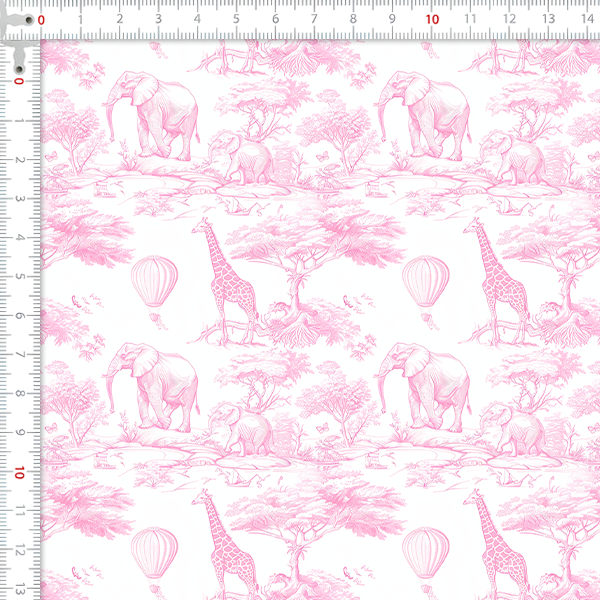Click the number 14 on the horizontal ruler
Viewport: 600px width, 600px height.
pyautogui.click(x=587, y=19)
